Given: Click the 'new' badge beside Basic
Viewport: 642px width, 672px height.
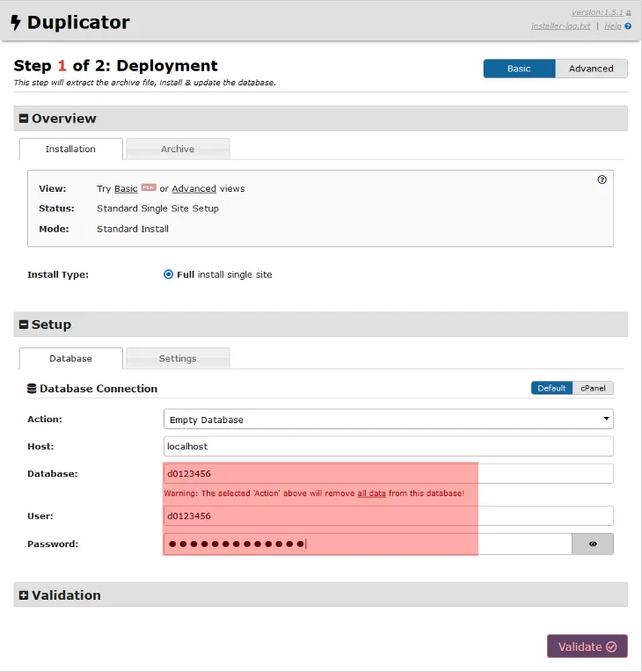Looking at the screenshot, I should coord(149,187).
